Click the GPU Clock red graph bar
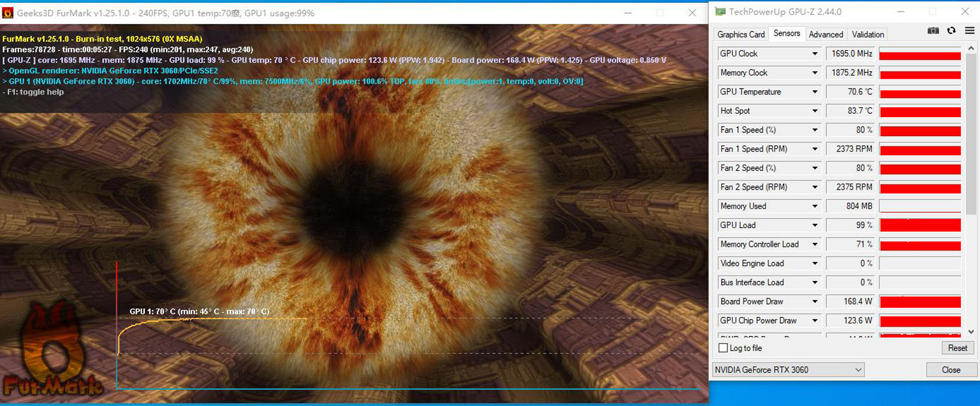 tap(920, 54)
